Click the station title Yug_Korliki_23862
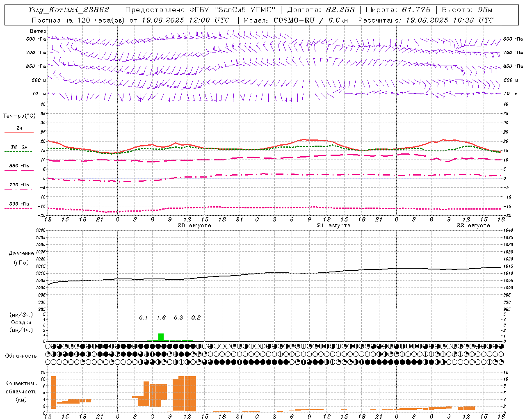 69,10
